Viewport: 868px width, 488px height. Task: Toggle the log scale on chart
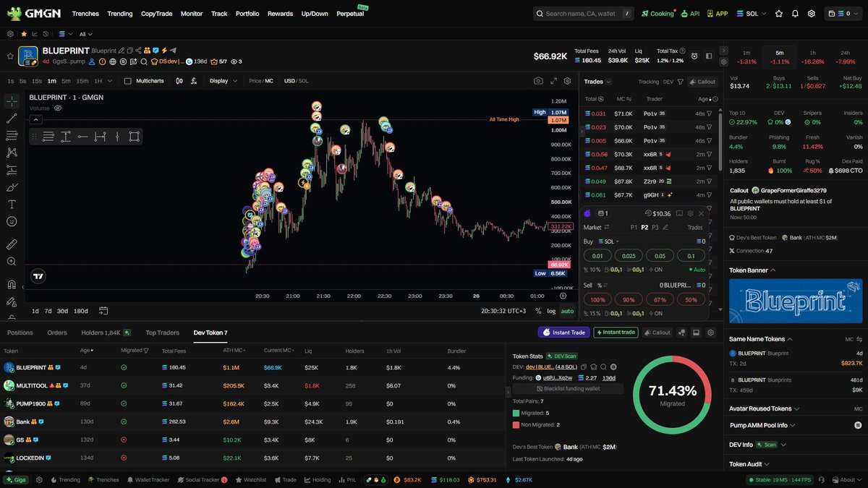pyautogui.click(x=552, y=311)
